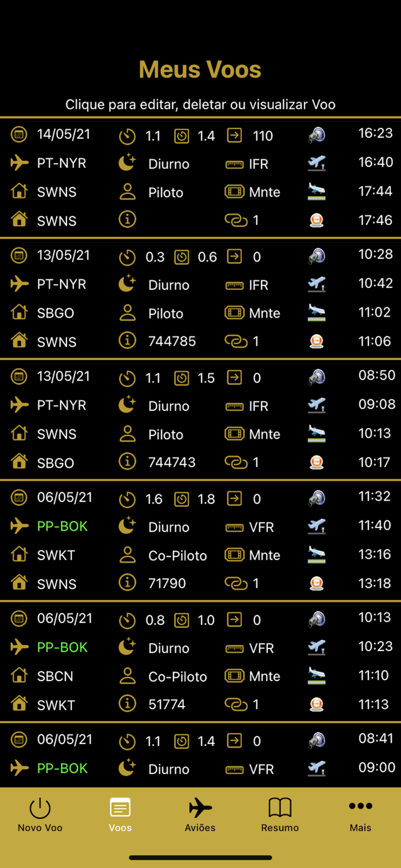Click the time 13:18
The width and height of the screenshot is (401, 868).
(374, 583)
